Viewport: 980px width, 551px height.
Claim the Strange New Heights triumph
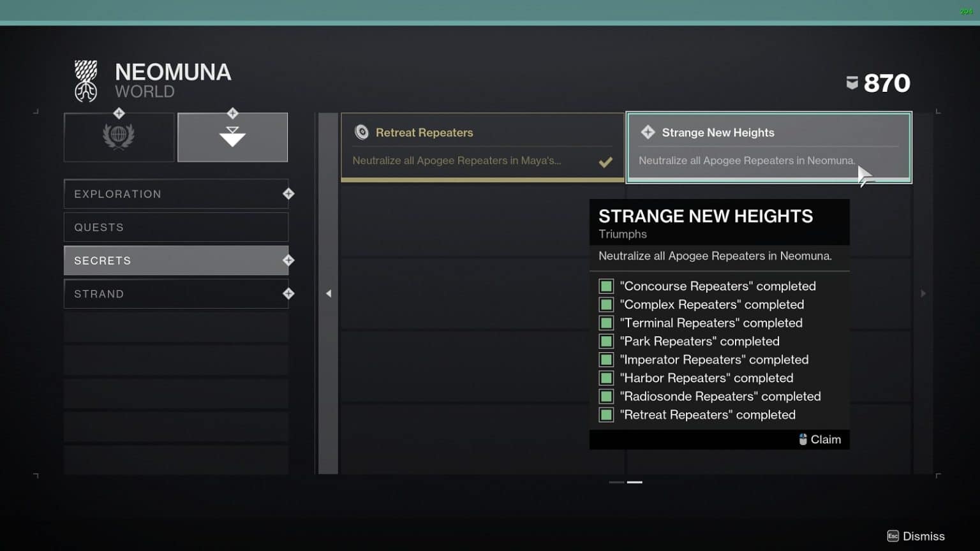click(820, 439)
